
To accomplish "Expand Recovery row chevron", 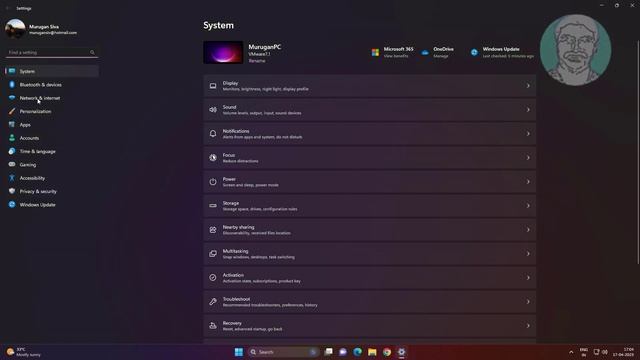I will coord(528,326).
